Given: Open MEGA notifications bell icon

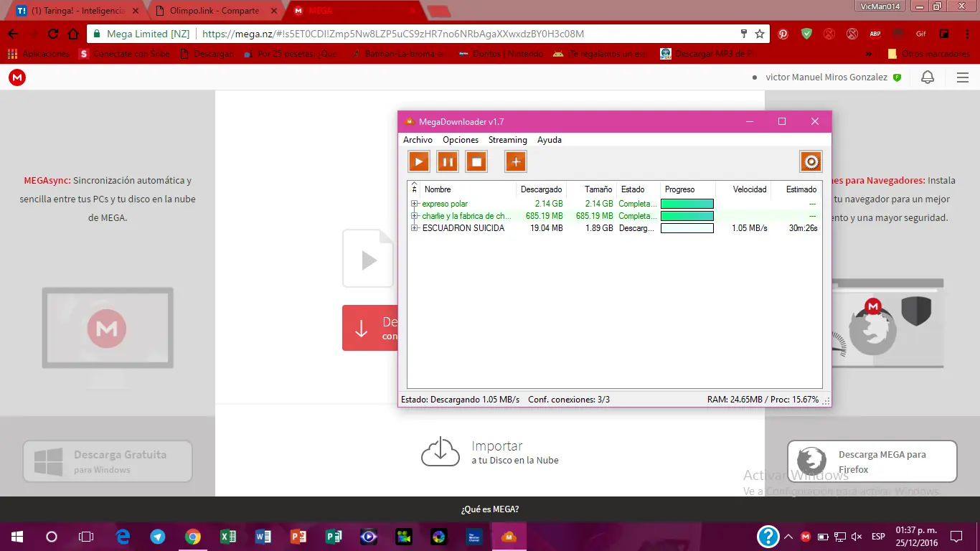Looking at the screenshot, I should coord(928,77).
